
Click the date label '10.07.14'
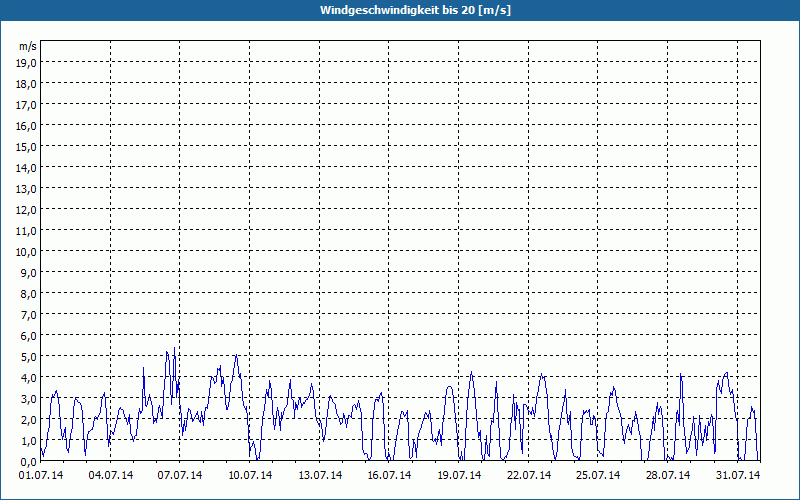pyautogui.click(x=250, y=476)
